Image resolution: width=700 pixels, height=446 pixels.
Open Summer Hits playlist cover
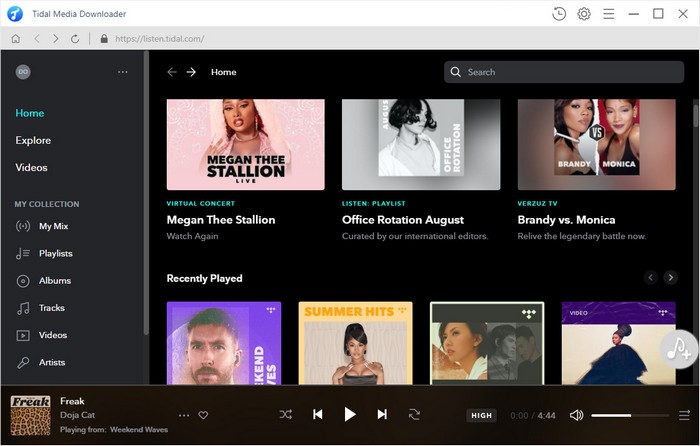(355, 343)
